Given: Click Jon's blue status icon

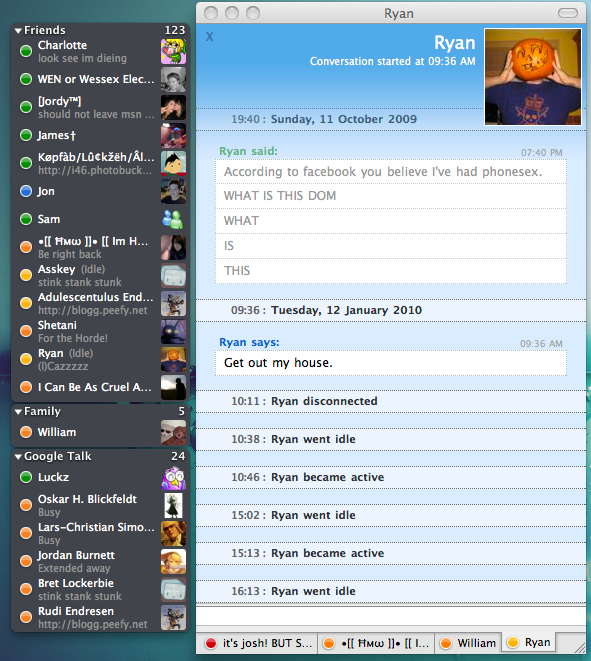Looking at the screenshot, I should coord(26,191).
